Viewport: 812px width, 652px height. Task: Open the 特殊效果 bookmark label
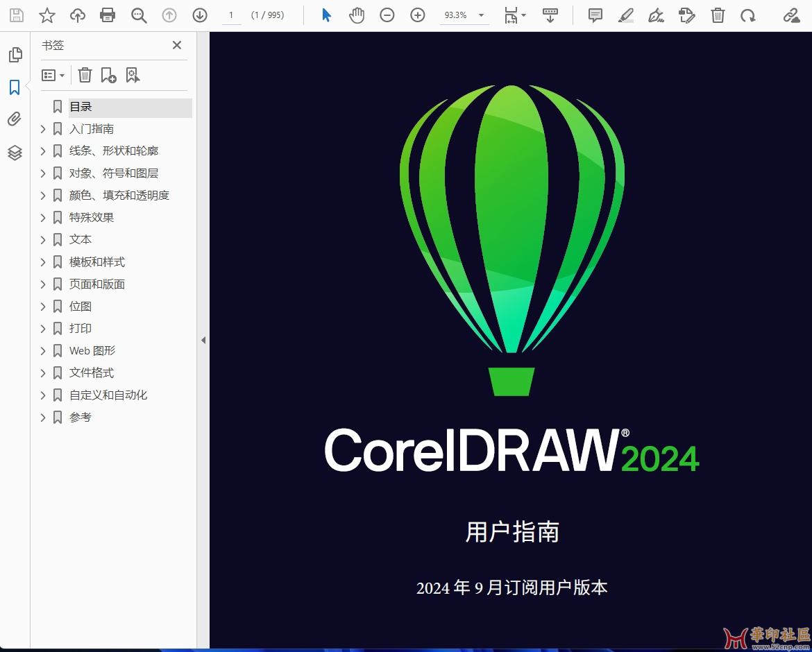tap(92, 218)
